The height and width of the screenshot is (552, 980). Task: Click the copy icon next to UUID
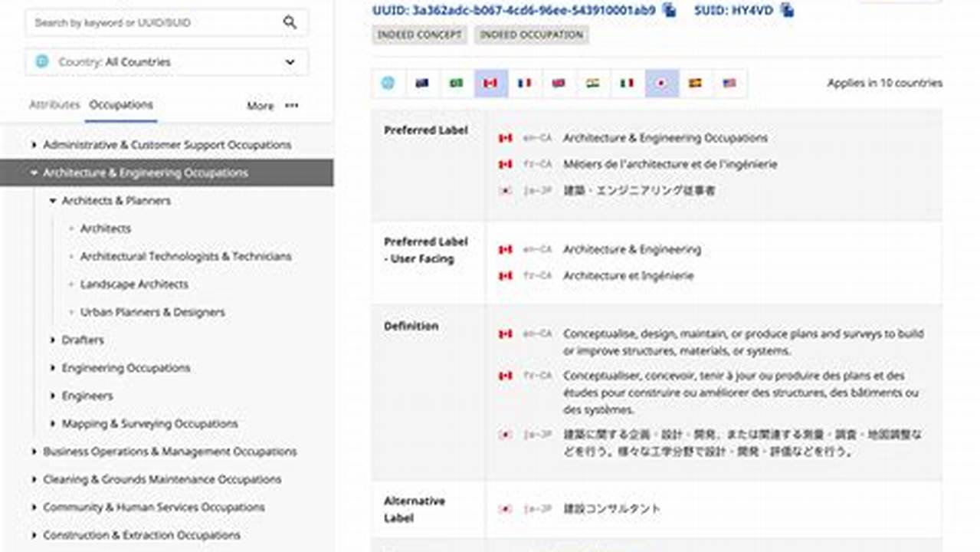coord(668,11)
